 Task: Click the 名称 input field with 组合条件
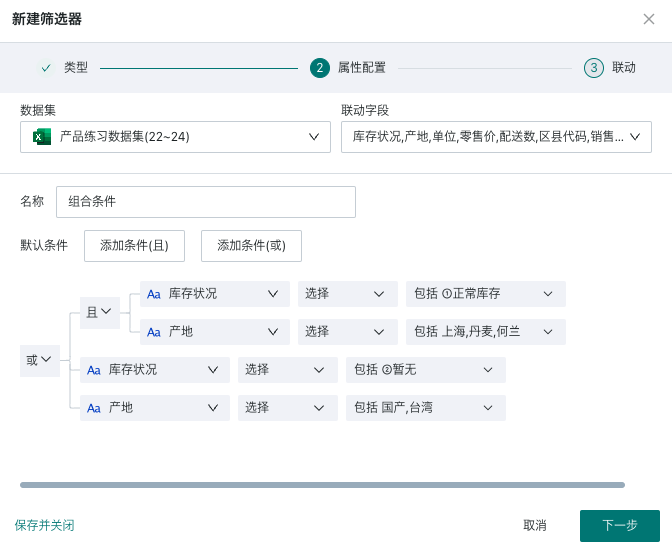click(x=205, y=201)
